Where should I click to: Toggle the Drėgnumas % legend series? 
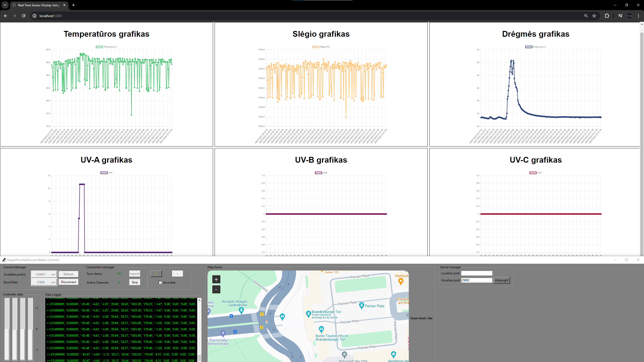(535, 47)
